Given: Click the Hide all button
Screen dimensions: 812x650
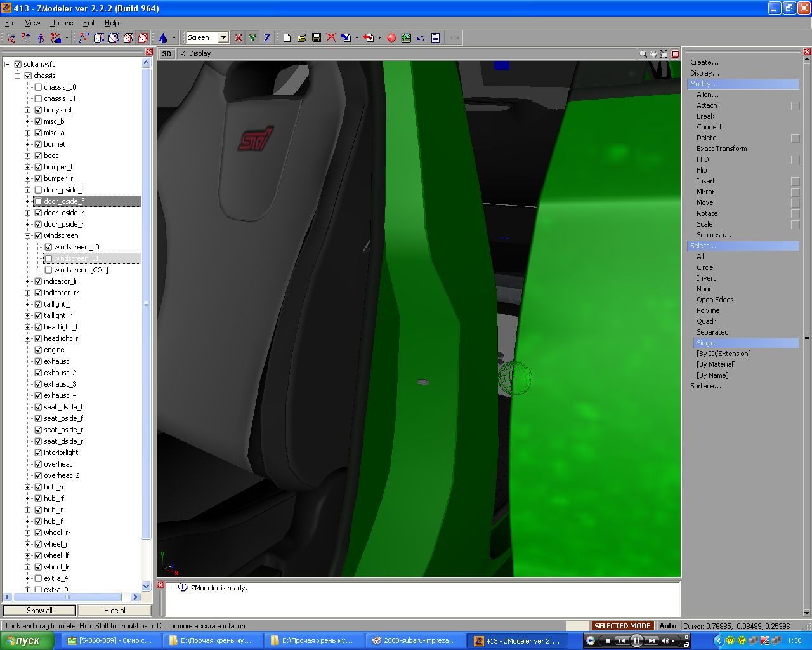Looking at the screenshot, I should (115, 611).
